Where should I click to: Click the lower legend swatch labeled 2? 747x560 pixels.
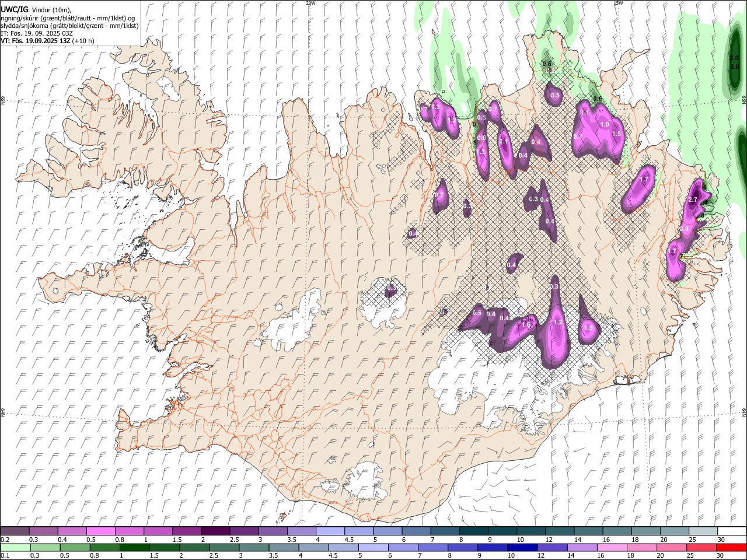(x=194, y=547)
